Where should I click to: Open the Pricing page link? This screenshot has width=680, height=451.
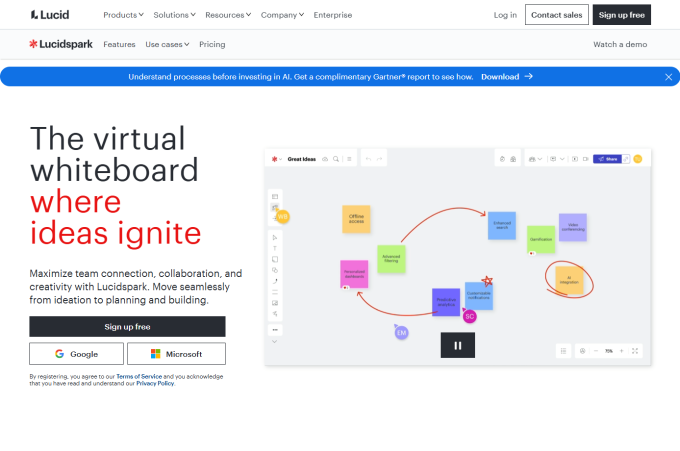pyautogui.click(x=212, y=44)
